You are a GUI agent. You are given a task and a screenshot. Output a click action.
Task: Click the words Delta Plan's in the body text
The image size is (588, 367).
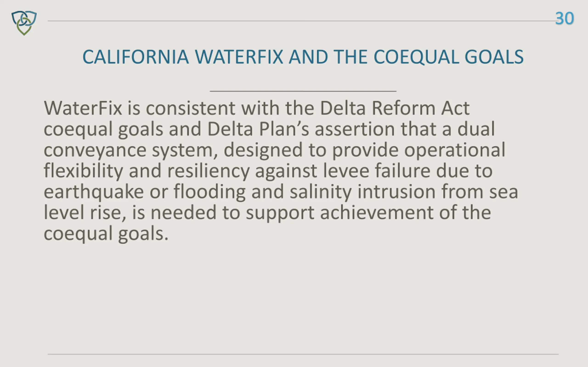pos(258,129)
